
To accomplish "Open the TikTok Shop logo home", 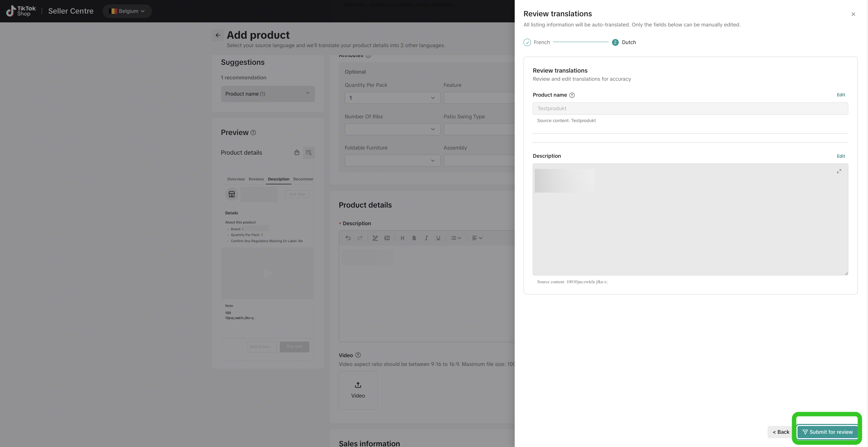I will [x=21, y=11].
